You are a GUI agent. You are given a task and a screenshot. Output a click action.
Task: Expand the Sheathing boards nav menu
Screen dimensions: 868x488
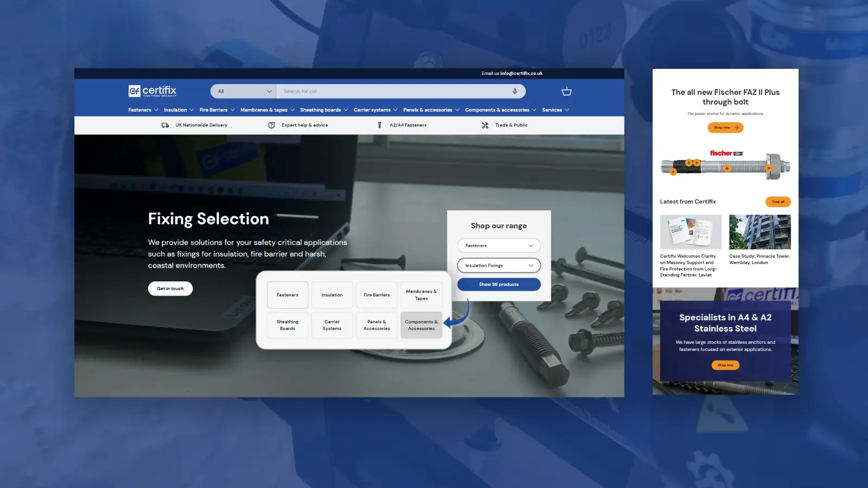click(324, 110)
